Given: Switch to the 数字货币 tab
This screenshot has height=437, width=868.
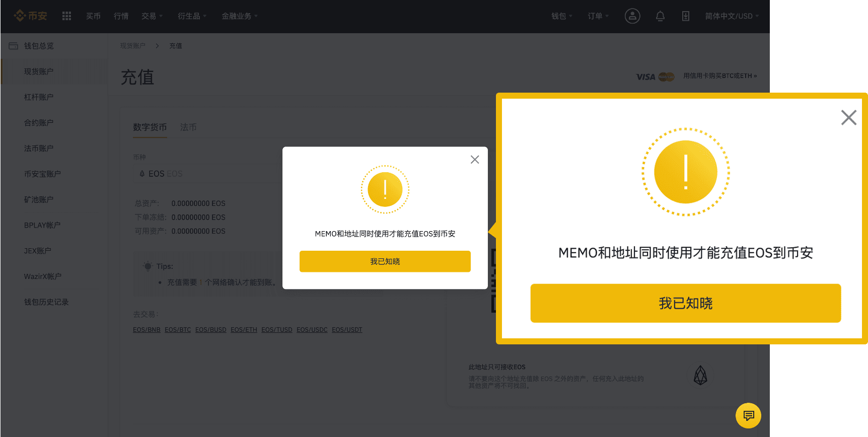Looking at the screenshot, I should [150, 127].
